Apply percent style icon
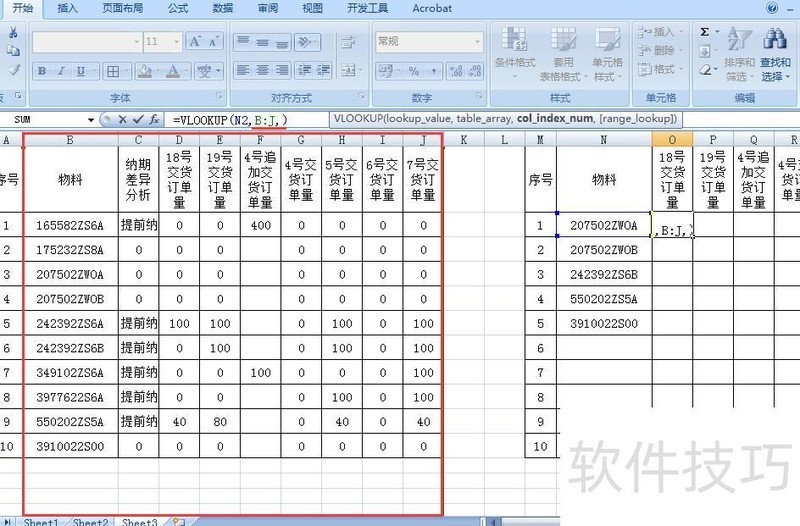 pos(414,71)
